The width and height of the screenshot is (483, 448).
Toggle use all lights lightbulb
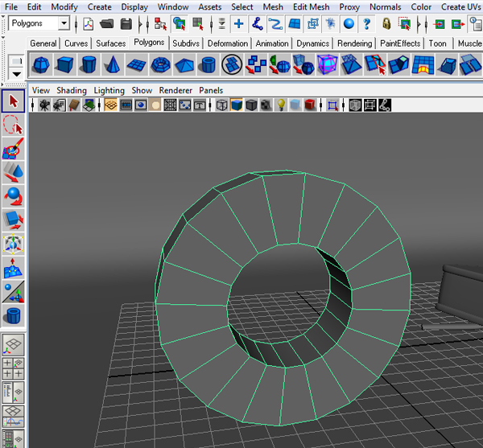pyautogui.click(x=281, y=105)
